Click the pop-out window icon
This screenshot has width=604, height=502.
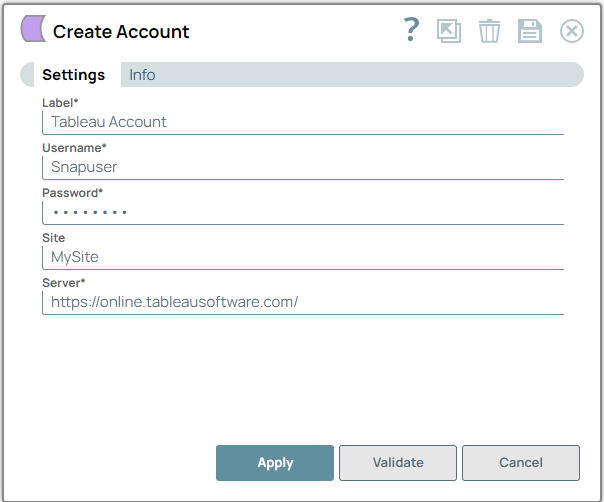tap(449, 31)
